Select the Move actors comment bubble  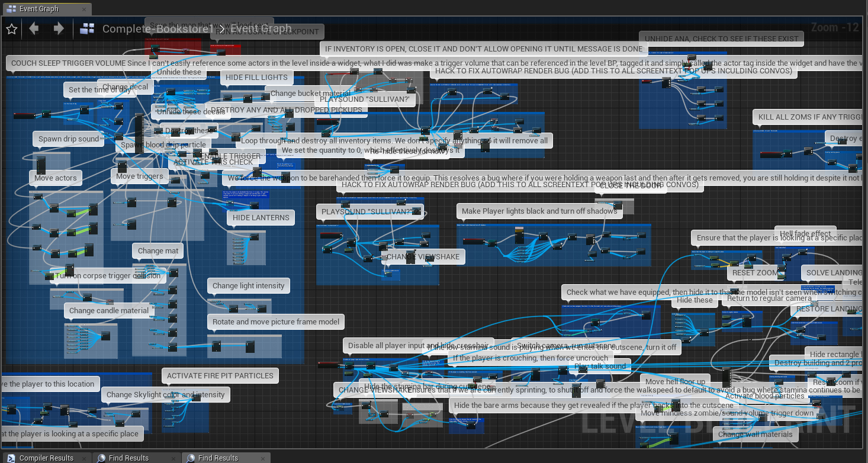tap(56, 178)
